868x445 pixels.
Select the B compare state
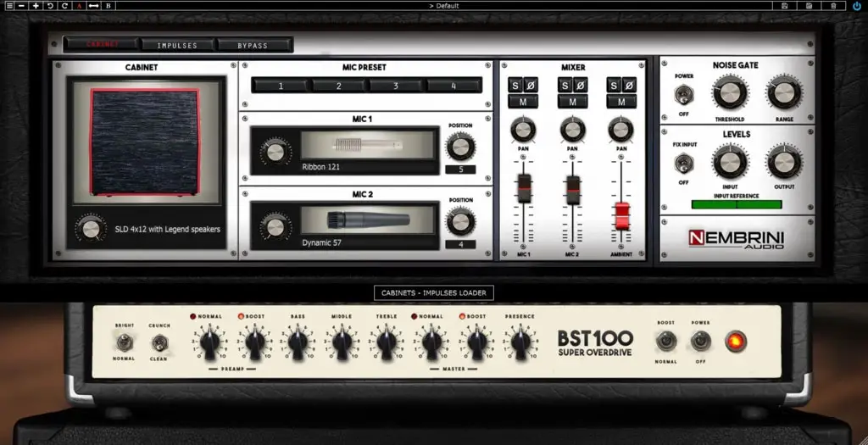tap(108, 6)
